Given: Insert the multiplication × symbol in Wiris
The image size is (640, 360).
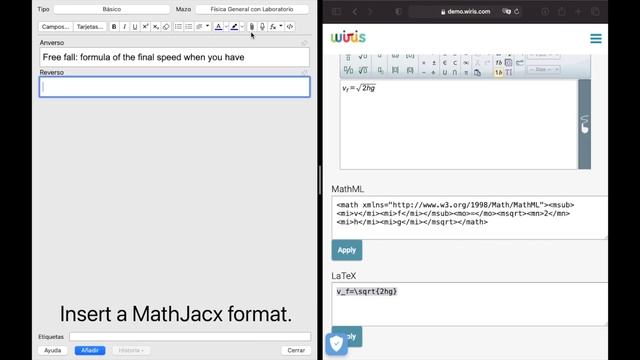Looking at the screenshot, I should tap(424, 63).
